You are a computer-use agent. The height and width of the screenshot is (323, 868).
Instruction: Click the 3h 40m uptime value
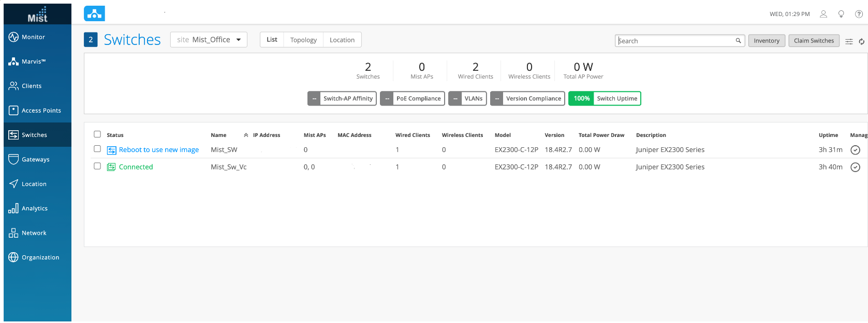click(831, 167)
